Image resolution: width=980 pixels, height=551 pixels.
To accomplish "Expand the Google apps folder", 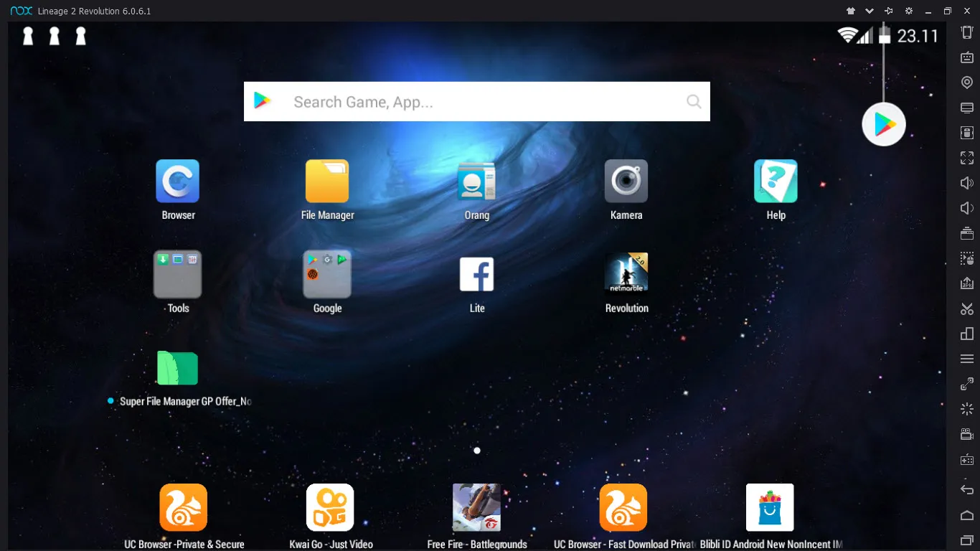I will click(327, 274).
